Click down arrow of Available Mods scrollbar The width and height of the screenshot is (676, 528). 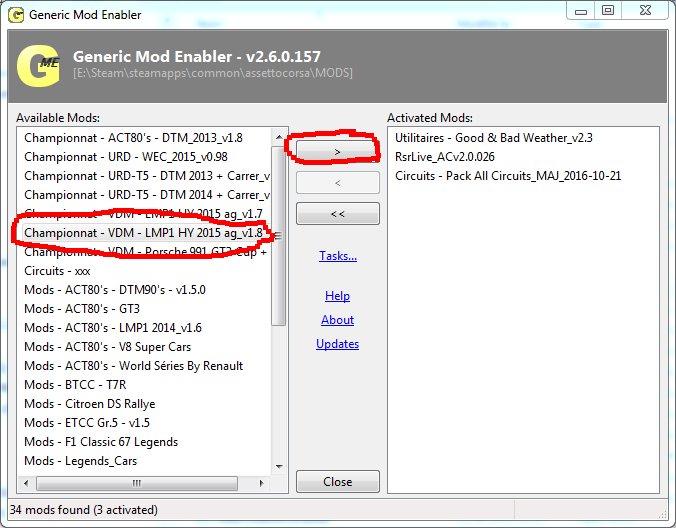coord(279,466)
